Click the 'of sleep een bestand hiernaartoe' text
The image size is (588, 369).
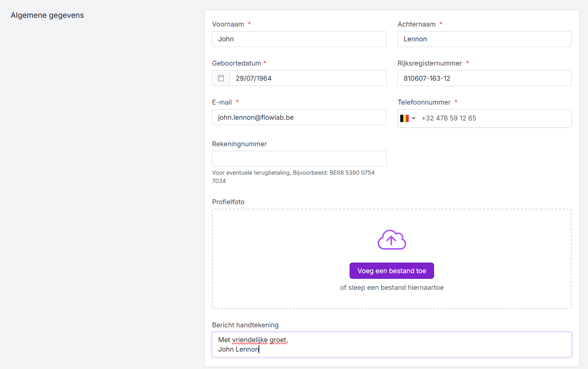click(392, 288)
